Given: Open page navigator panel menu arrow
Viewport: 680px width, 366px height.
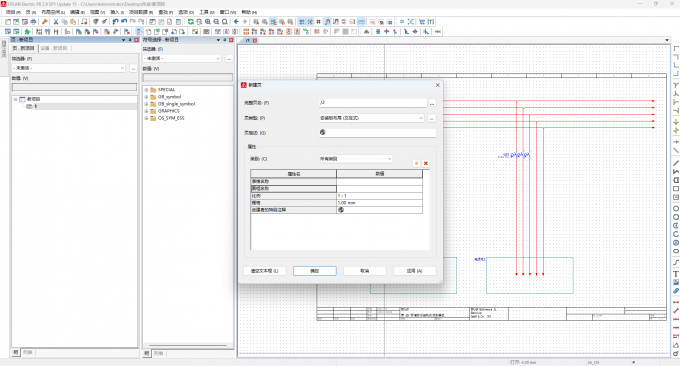Looking at the screenshot, I should click(x=123, y=40).
